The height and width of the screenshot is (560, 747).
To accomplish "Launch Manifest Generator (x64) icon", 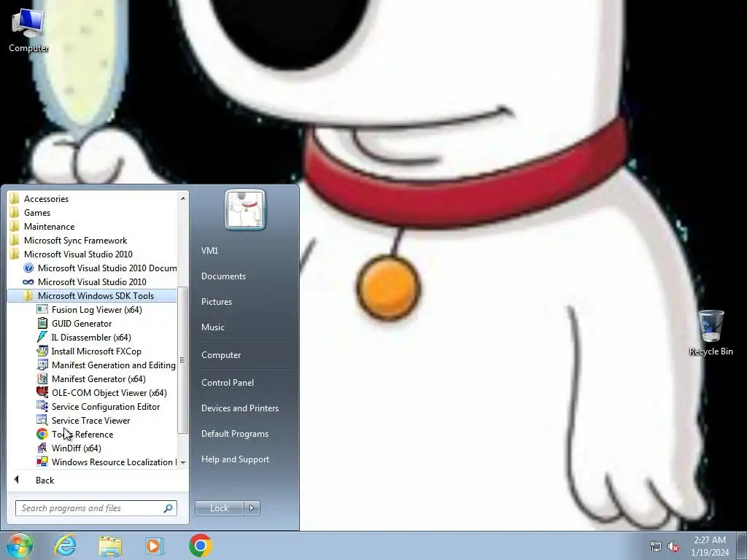I will tap(42, 379).
